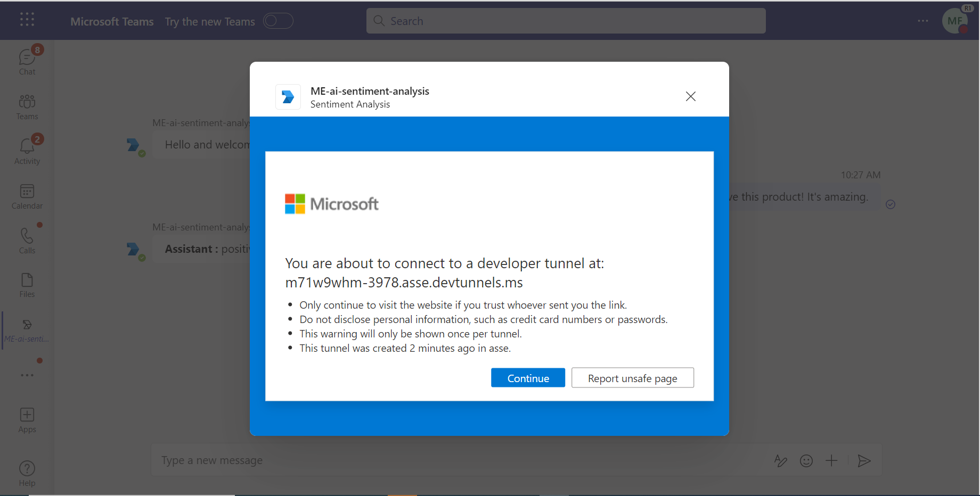Open Apps store in the sidebar
Screen dimensions: 980x496
(x=27, y=420)
